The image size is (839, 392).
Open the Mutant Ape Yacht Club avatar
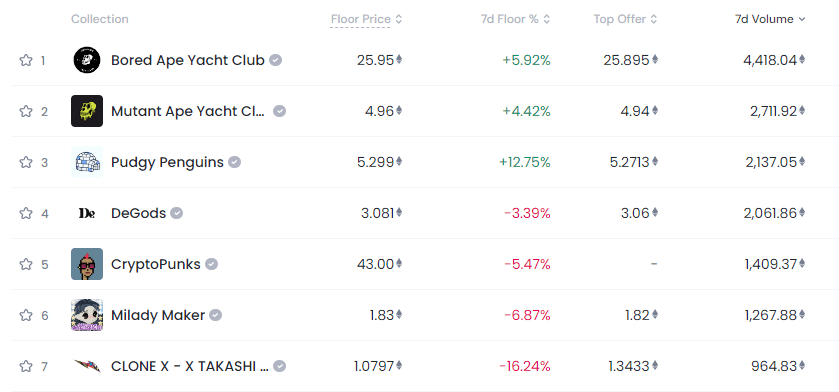point(87,111)
